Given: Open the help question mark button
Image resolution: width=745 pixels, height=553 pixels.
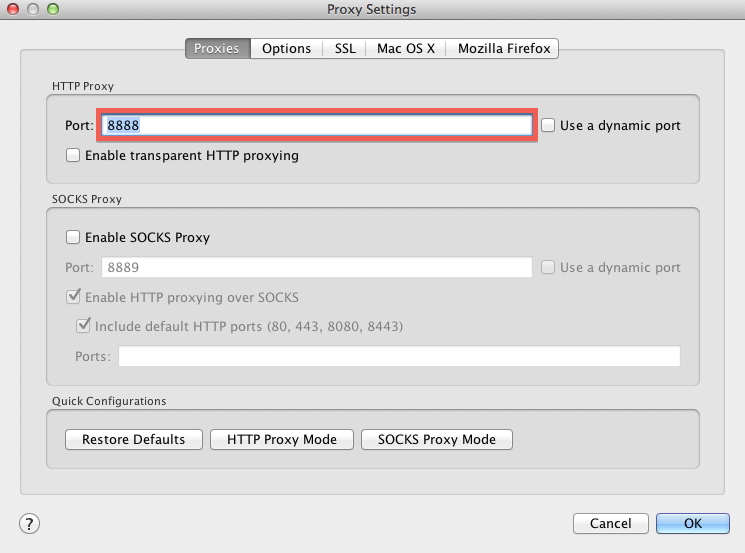Looking at the screenshot, I should [x=29, y=524].
